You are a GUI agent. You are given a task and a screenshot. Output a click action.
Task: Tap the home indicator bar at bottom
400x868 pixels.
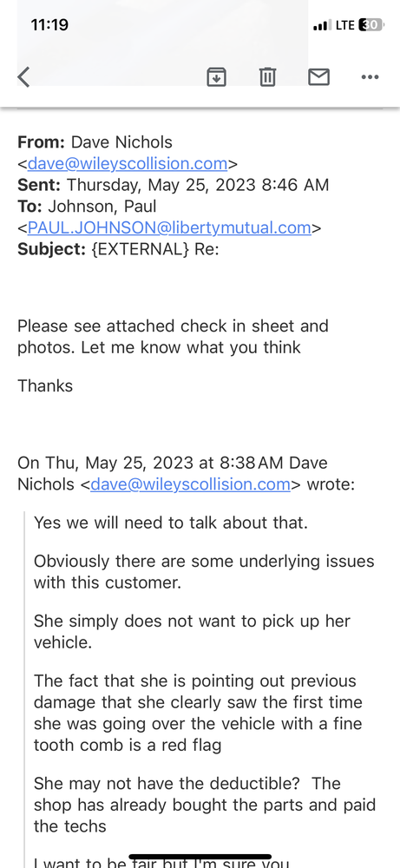pos(200,857)
